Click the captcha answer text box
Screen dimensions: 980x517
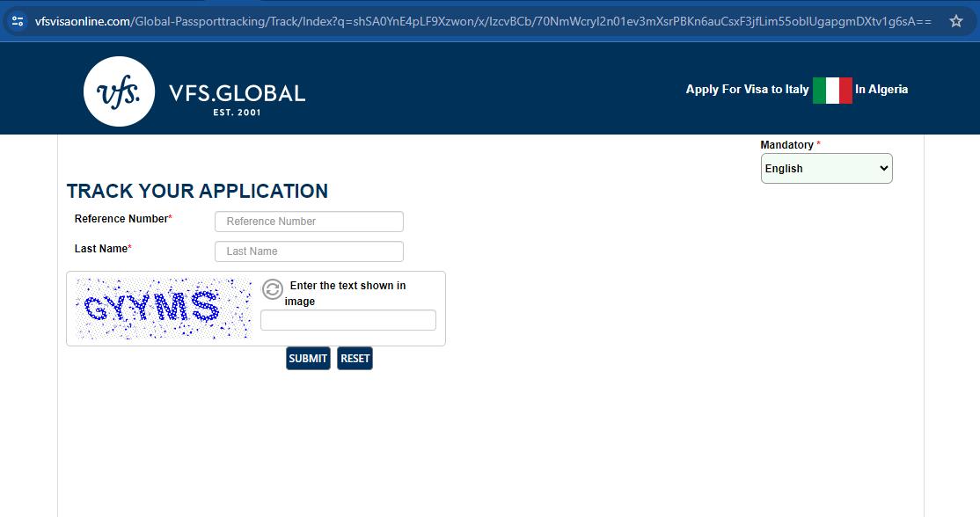(x=347, y=319)
